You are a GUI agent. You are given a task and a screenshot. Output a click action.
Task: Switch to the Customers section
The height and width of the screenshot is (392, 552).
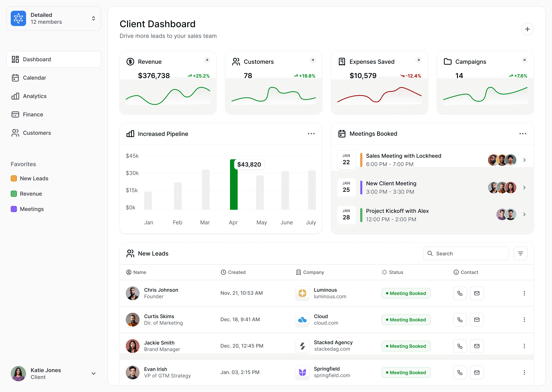click(37, 133)
